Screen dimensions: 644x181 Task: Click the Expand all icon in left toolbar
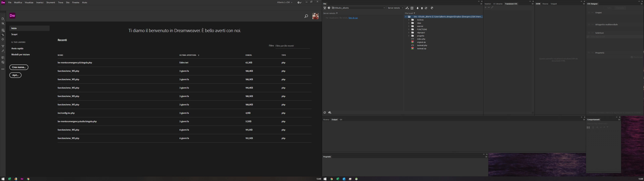click(x=3, y=46)
